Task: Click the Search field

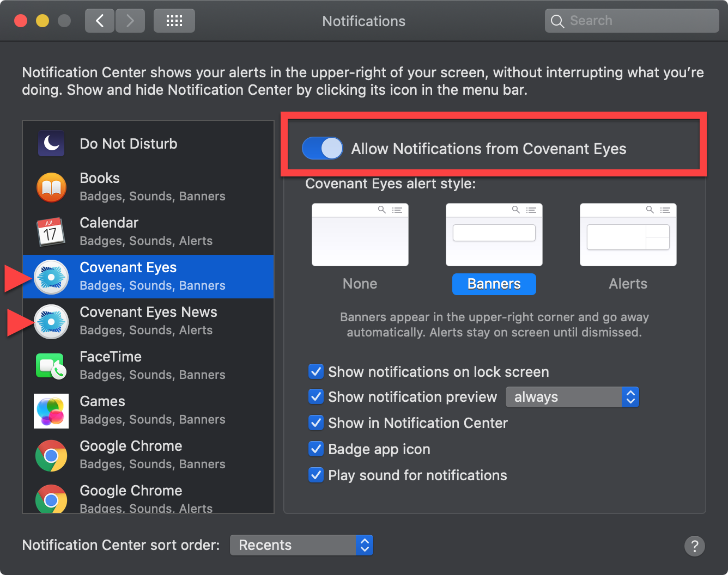Action: [632, 21]
